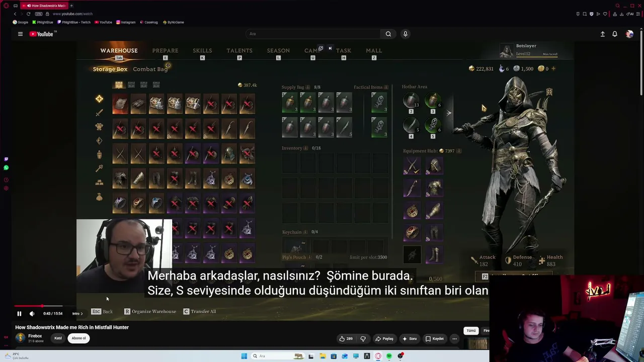Viewport: 644px width, 362px height.
Task: Open a new browser tab
Action: click(x=71, y=6)
